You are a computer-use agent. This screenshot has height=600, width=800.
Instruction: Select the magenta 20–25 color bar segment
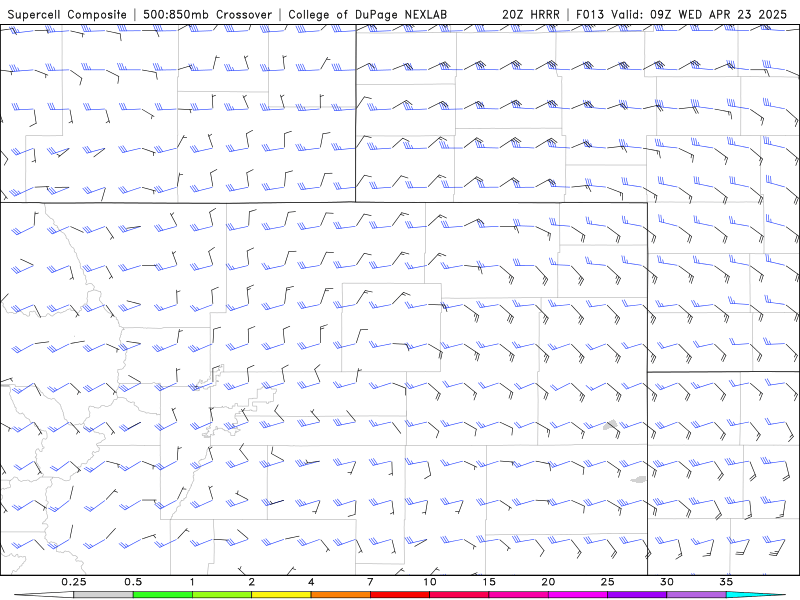coord(578,595)
